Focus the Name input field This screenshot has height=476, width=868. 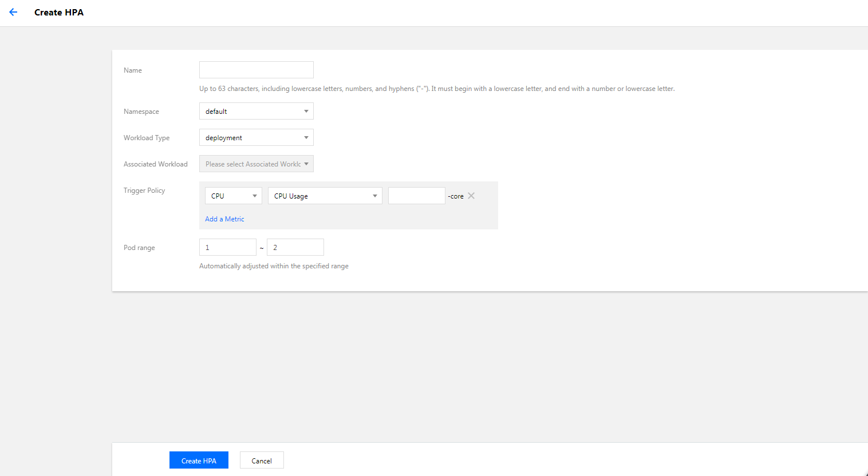click(x=256, y=70)
